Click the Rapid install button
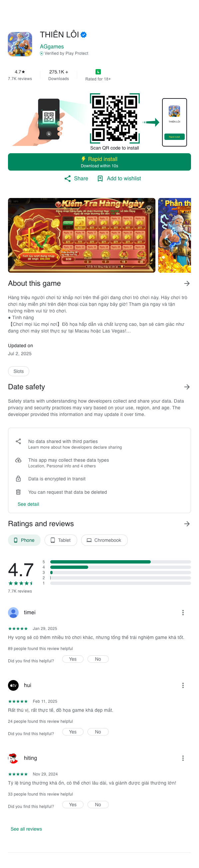This screenshot has width=199, height=868. click(99, 162)
